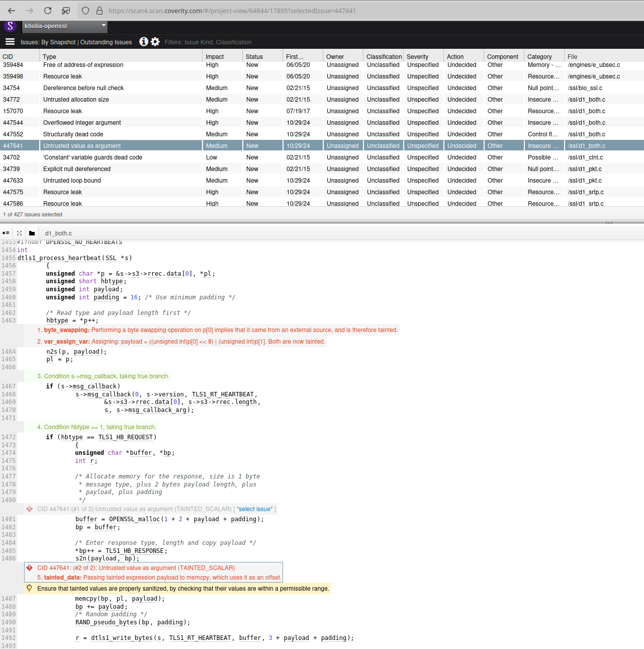Click highlighted 'Untrusted value as argument' row

pos(322,146)
